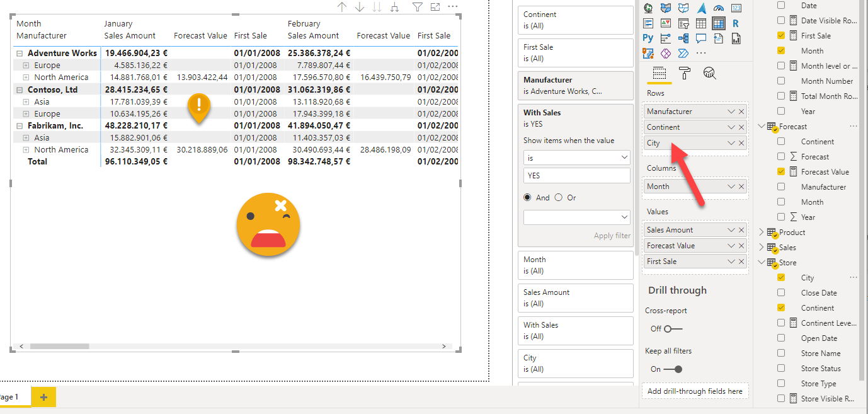Toggle the Cross-report switch
Screen dimensions: 868x414
click(673, 328)
